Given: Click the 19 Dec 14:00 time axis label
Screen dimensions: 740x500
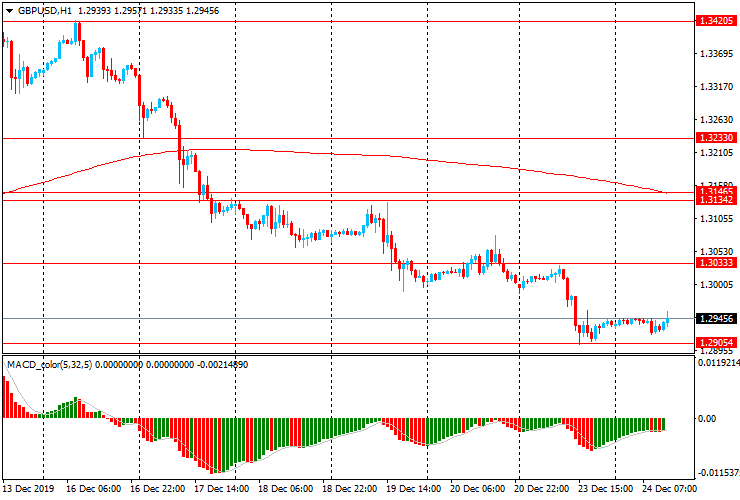Looking at the screenshot, I should pyautogui.click(x=414, y=489).
